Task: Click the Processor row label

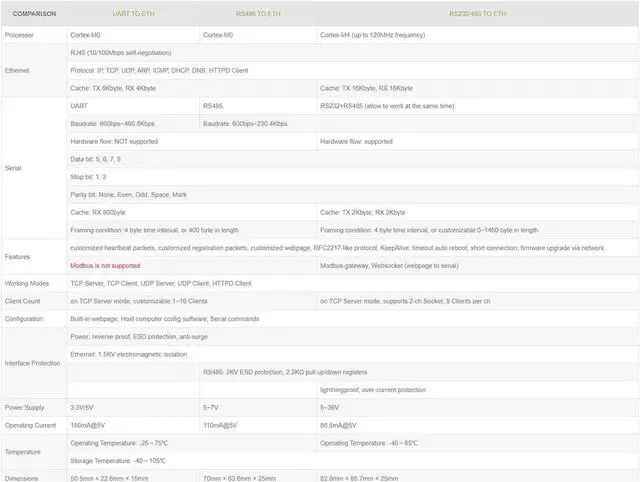Action: coord(34,35)
